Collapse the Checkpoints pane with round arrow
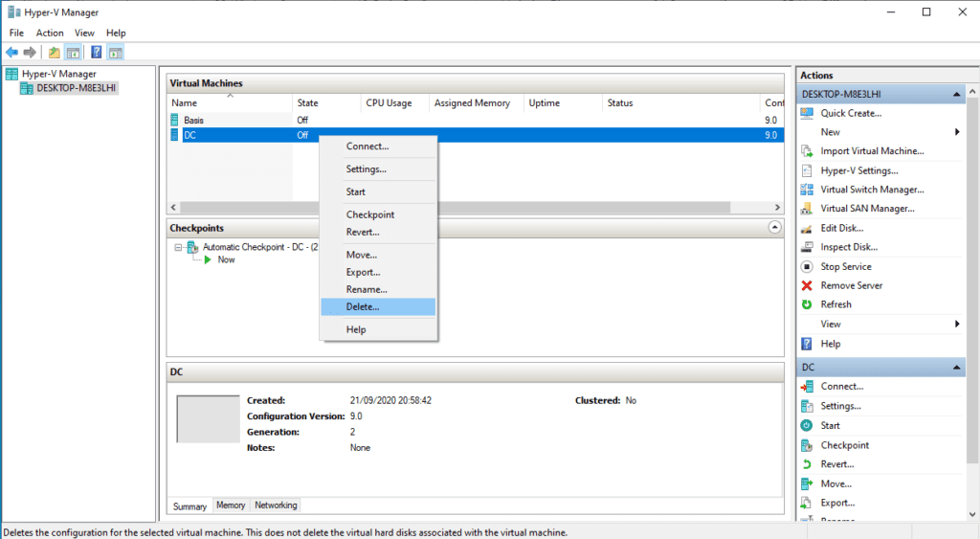The height and width of the screenshot is (539, 980). pos(774,228)
